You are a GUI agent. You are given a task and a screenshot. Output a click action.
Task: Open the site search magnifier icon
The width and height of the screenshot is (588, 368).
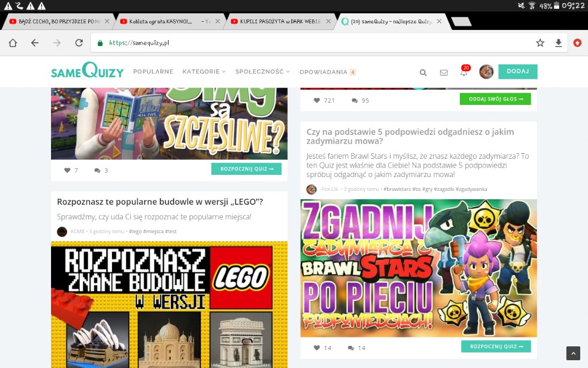(423, 72)
